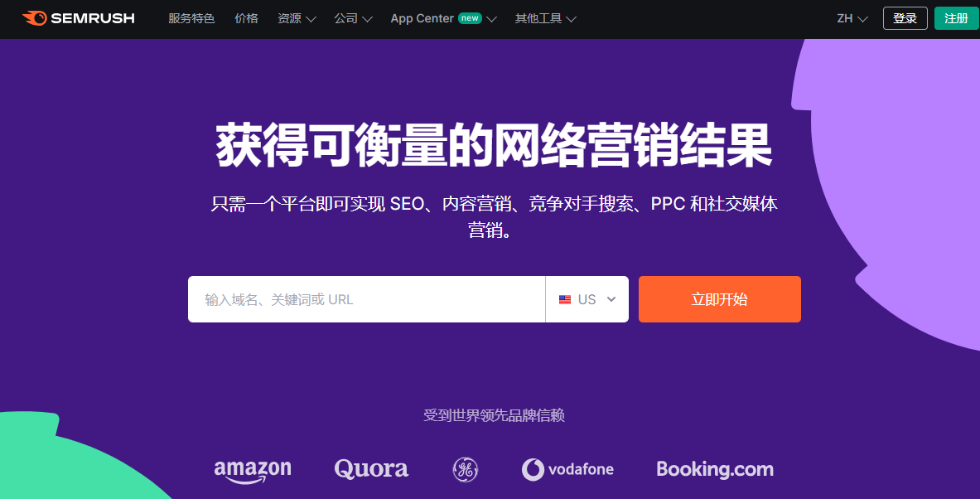Click the Semrush logo

78,18
